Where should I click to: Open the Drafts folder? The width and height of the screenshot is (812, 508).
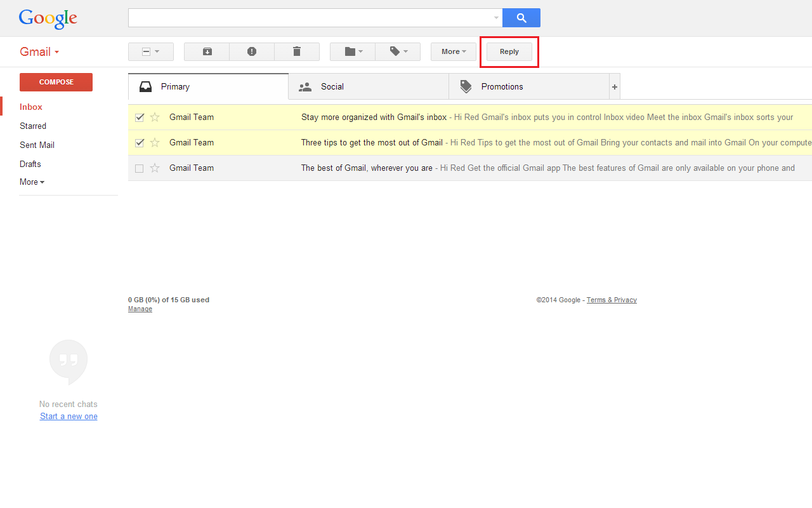(x=30, y=164)
